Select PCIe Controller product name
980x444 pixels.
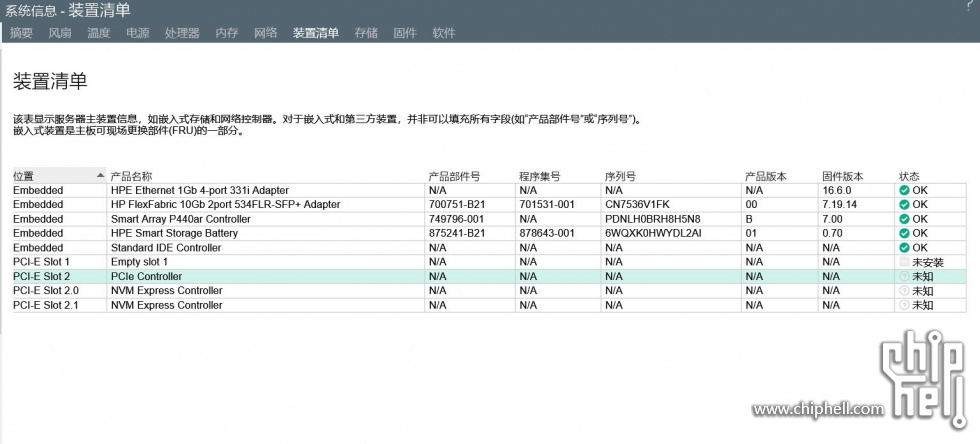(x=146, y=276)
